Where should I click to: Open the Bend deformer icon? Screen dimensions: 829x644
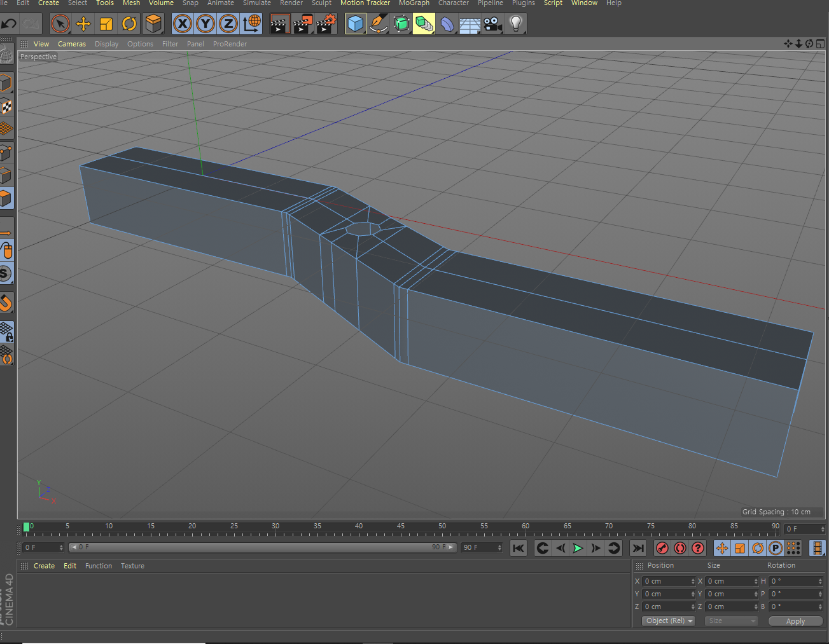coord(447,24)
